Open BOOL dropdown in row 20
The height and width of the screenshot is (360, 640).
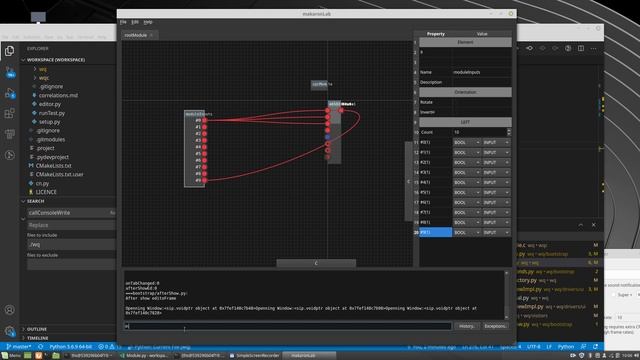pyautogui.click(x=467, y=232)
